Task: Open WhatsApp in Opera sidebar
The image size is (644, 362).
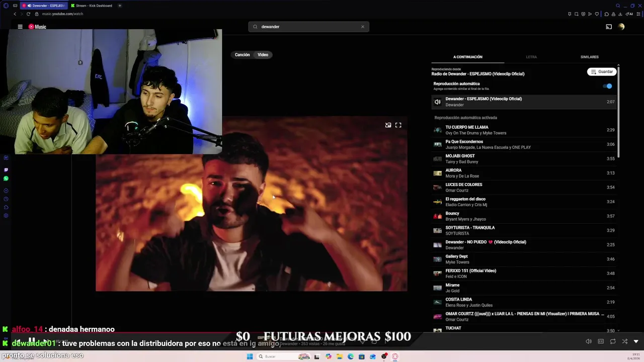Action: pyautogui.click(x=6, y=178)
